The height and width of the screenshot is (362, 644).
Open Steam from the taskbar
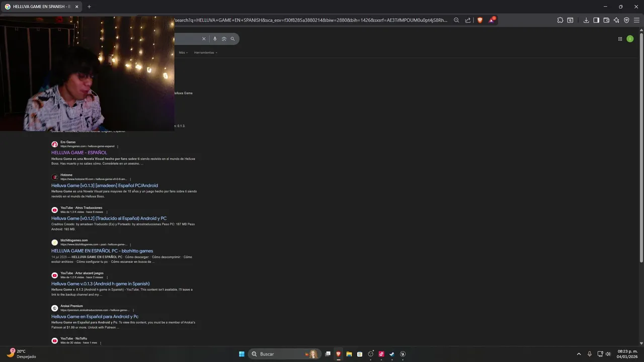392,354
